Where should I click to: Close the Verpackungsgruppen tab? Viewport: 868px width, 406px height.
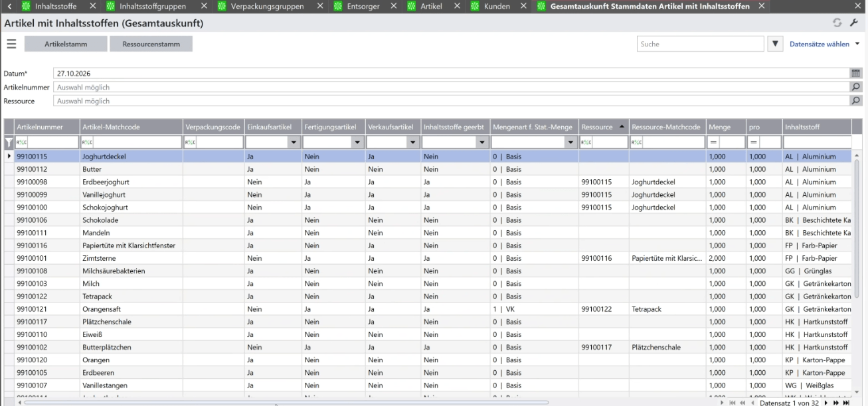[x=320, y=6]
